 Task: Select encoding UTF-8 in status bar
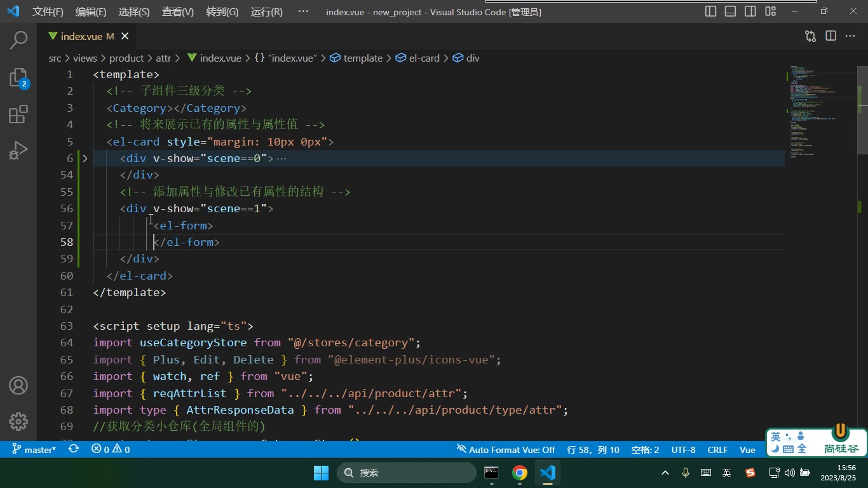point(684,449)
